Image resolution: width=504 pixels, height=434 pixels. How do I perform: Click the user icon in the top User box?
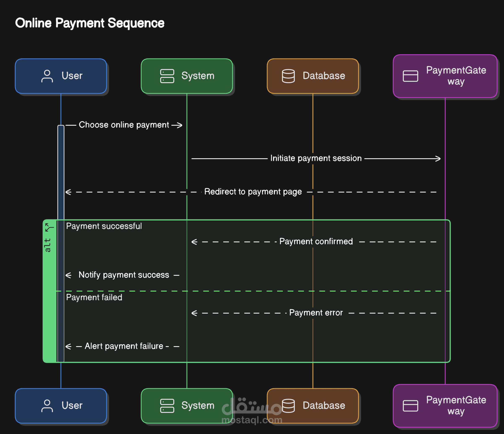(47, 76)
